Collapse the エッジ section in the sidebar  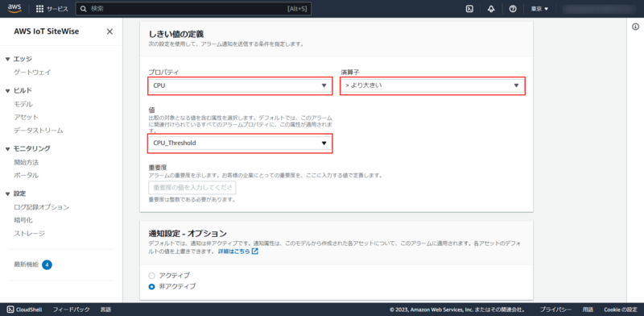pyautogui.click(x=7, y=60)
